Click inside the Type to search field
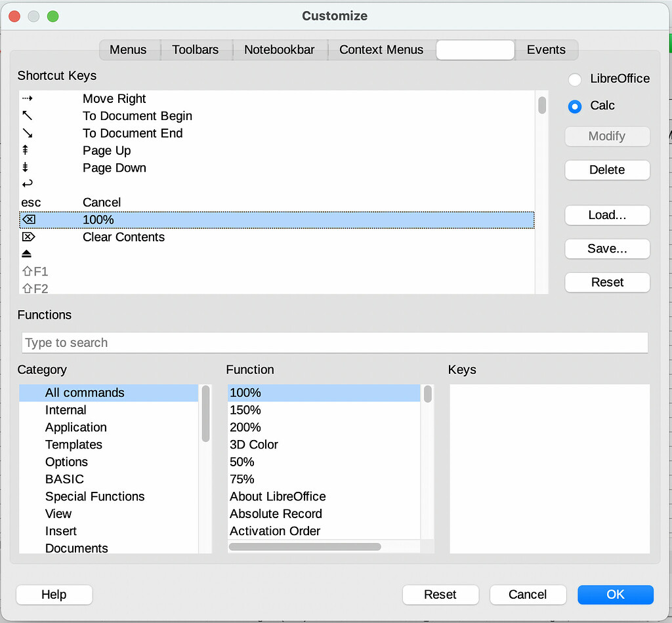Image resolution: width=672 pixels, height=623 pixels. tap(335, 342)
